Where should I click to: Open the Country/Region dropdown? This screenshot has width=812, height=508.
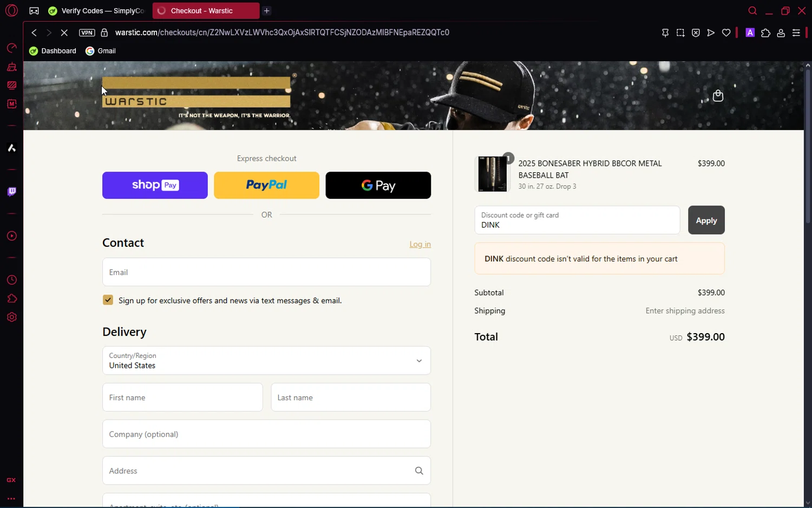[x=266, y=361]
